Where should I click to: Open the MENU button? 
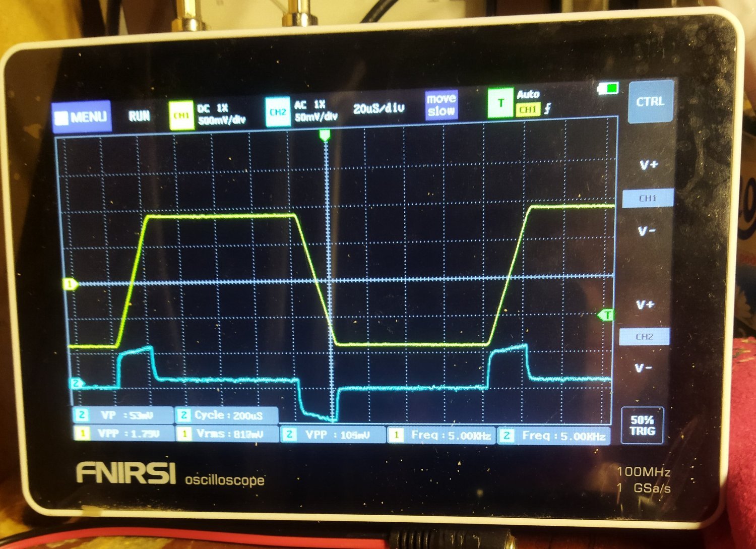82,117
